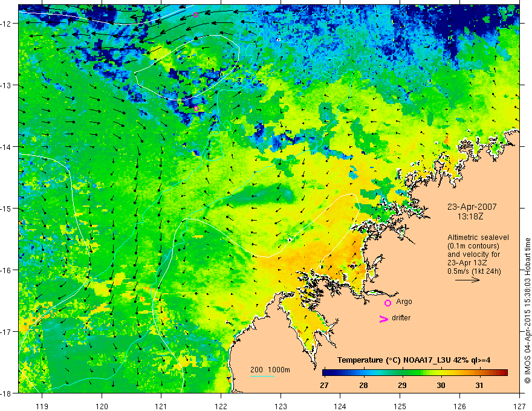Viewport: 532px width, 411px height.
Task: Click the magenta drifter arrowhead in the legend
Action: pos(384,319)
